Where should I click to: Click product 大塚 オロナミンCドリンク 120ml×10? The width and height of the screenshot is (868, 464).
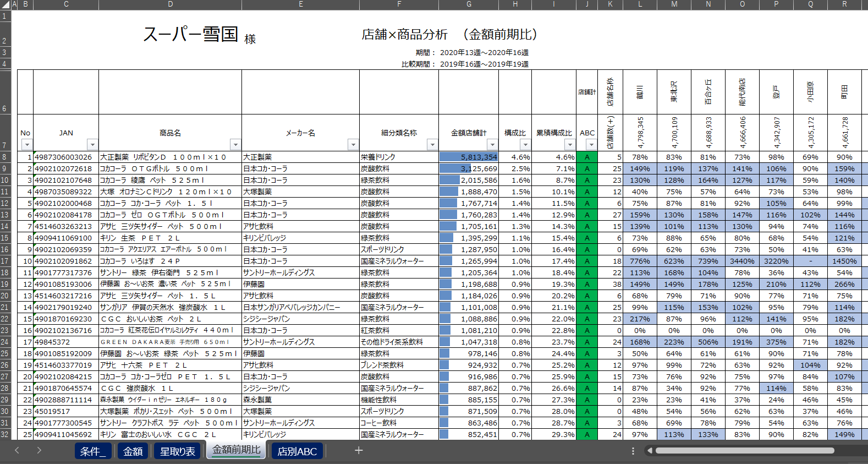(170, 192)
